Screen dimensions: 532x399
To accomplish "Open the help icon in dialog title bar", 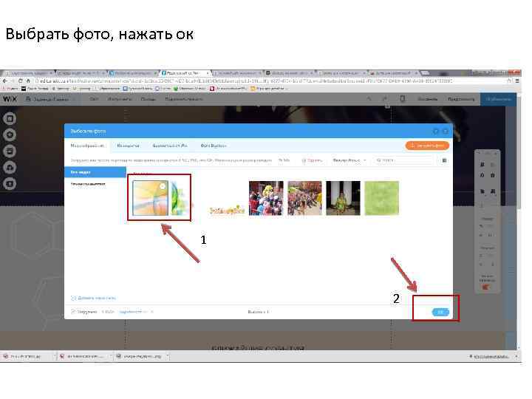I will pyautogui.click(x=436, y=131).
